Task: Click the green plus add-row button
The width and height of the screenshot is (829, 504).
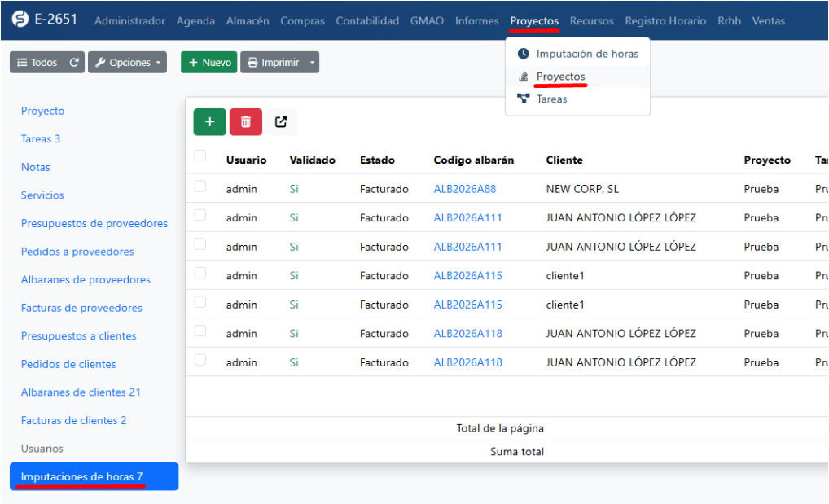Action: click(209, 122)
